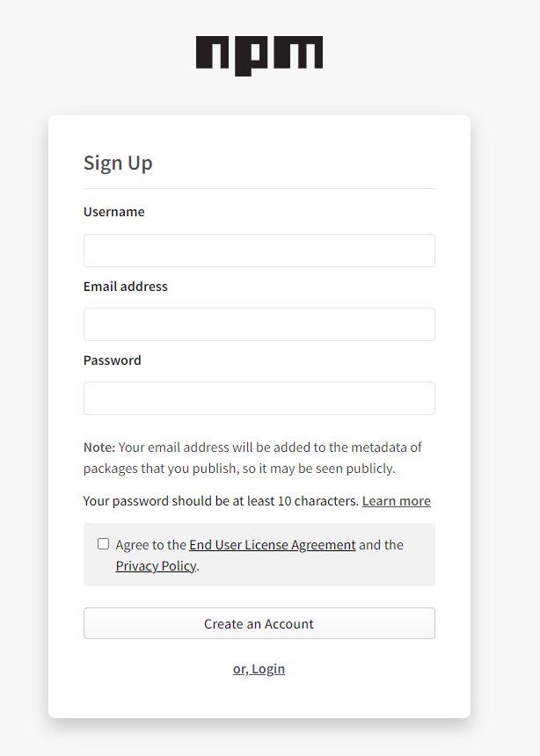
Task: Focus the Username input field
Action: 259,251
